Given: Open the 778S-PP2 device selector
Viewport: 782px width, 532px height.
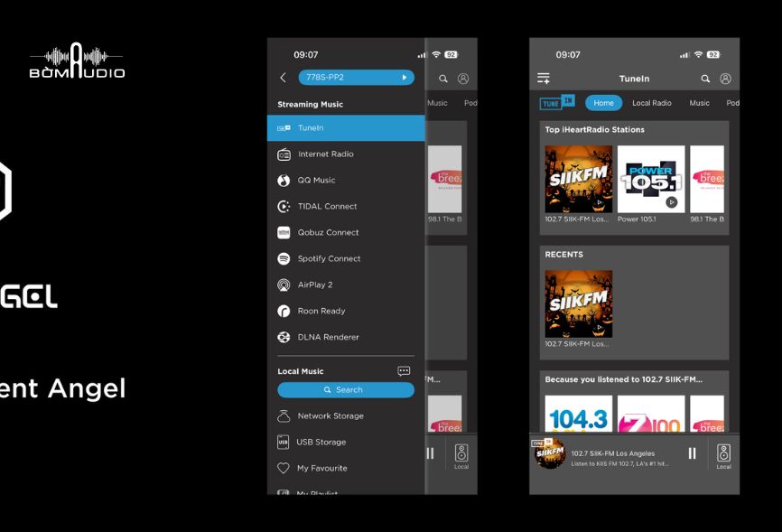Looking at the screenshot, I should pyautogui.click(x=356, y=78).
